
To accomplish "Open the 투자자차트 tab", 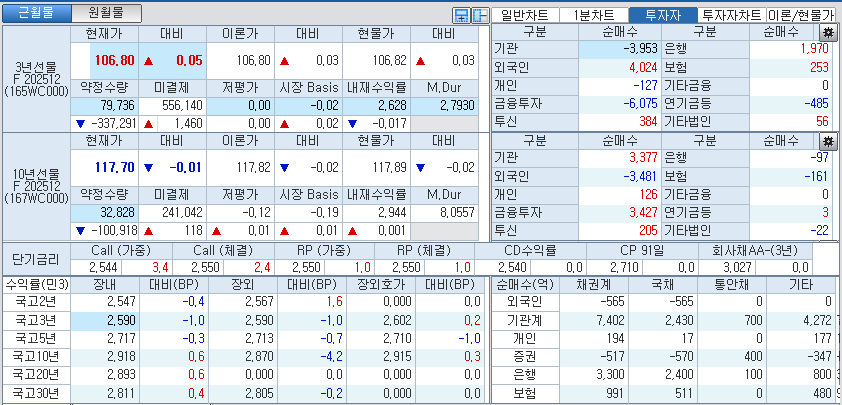I will pos(732,15).
